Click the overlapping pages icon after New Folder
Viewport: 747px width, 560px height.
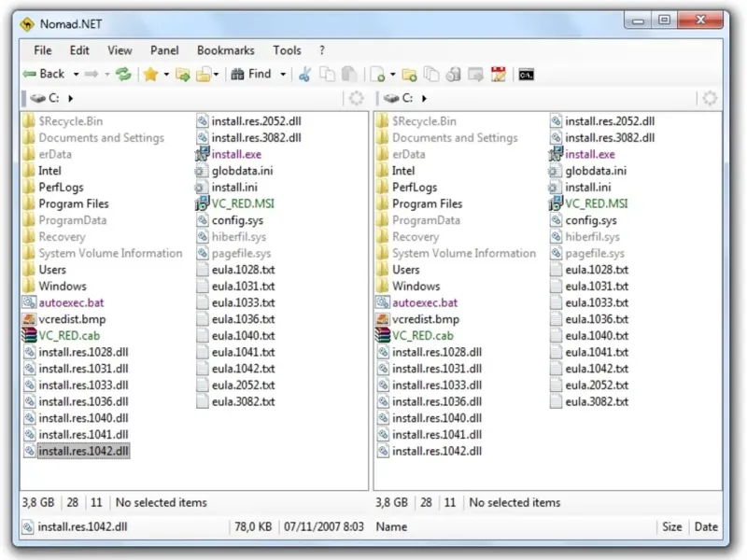(431, 75)
